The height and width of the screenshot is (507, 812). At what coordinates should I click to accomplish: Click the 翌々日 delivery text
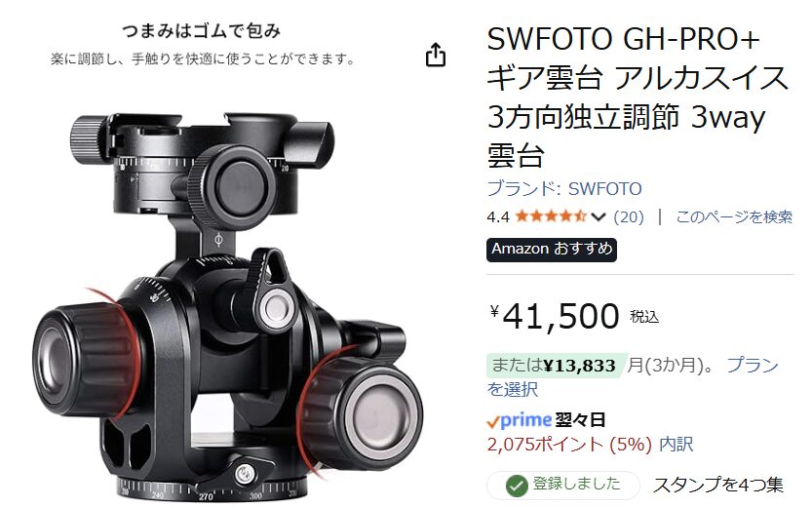(x=580, y=420)
